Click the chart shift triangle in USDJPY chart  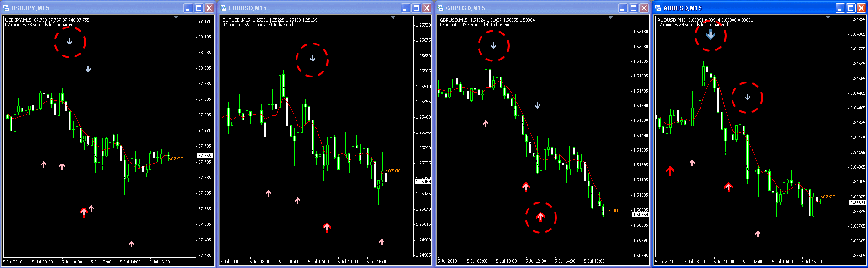(x=176, y=17)
